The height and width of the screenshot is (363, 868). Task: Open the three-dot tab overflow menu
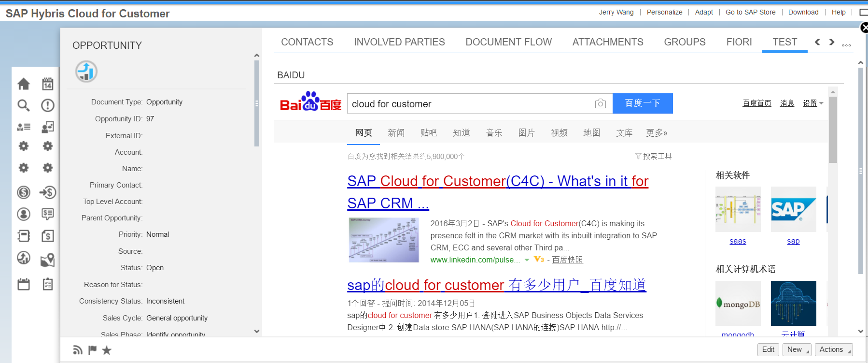click(846, 45)
